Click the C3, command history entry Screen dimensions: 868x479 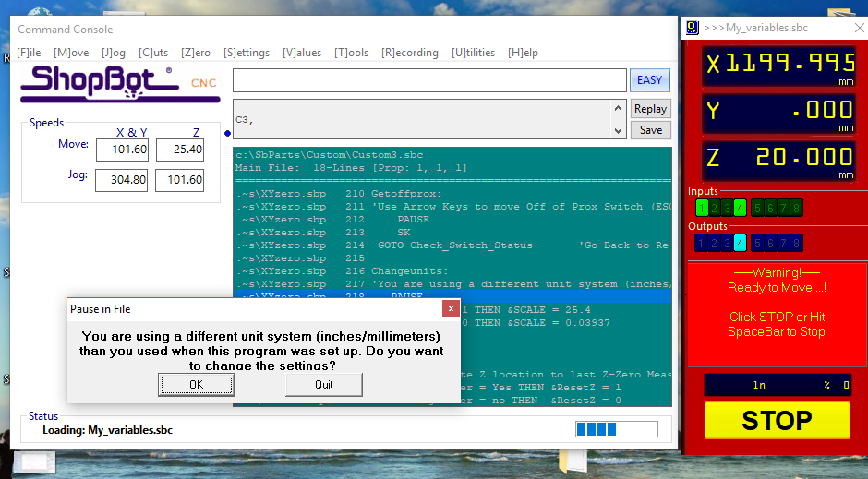[x=244, y=119]
